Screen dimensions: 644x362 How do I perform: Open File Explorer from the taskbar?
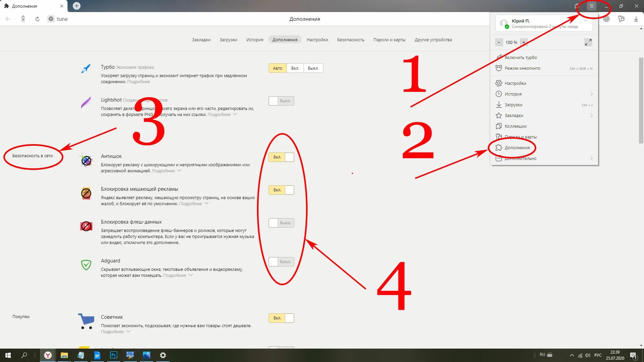tap(64, 355)
